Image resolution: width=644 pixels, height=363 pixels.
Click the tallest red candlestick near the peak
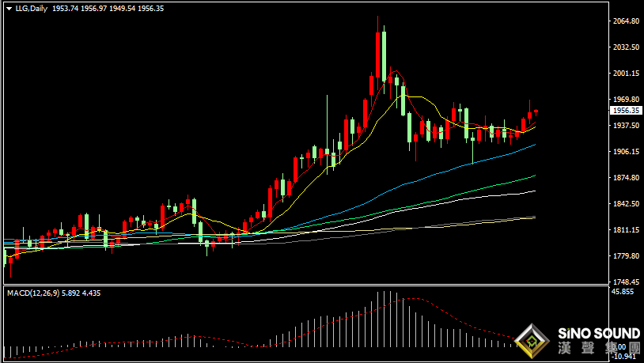[378, 55]
